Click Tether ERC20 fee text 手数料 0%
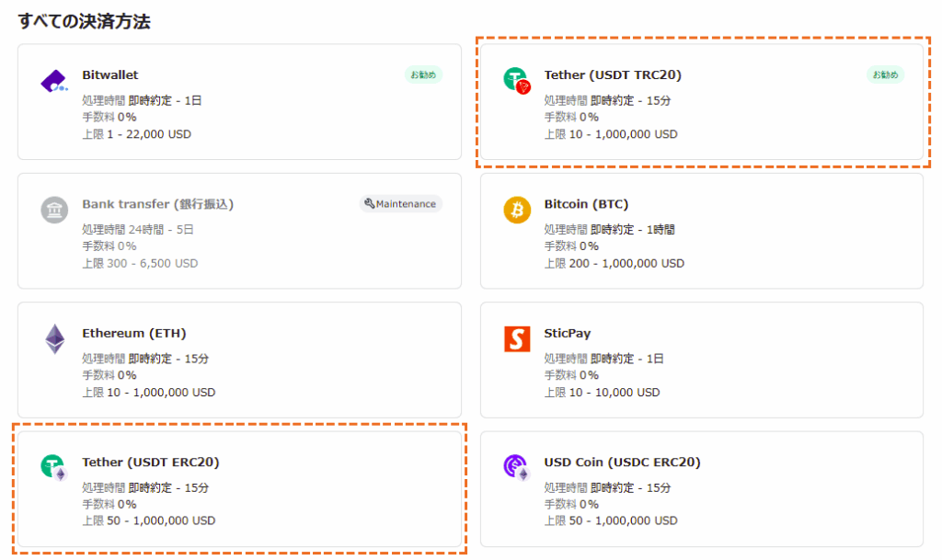The height and width of the screenshot is (560, 942). tap(109, 504)
